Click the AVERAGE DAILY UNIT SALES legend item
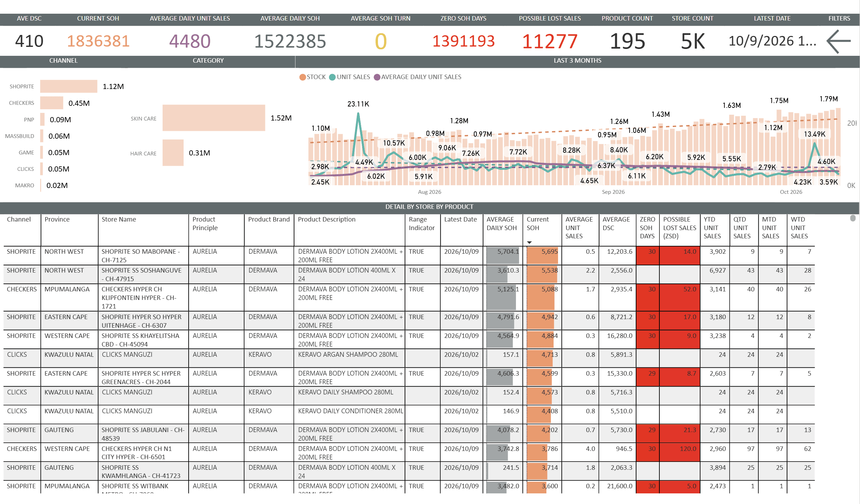Viewport: 860px width, 504px height. [x=418, y=77]
